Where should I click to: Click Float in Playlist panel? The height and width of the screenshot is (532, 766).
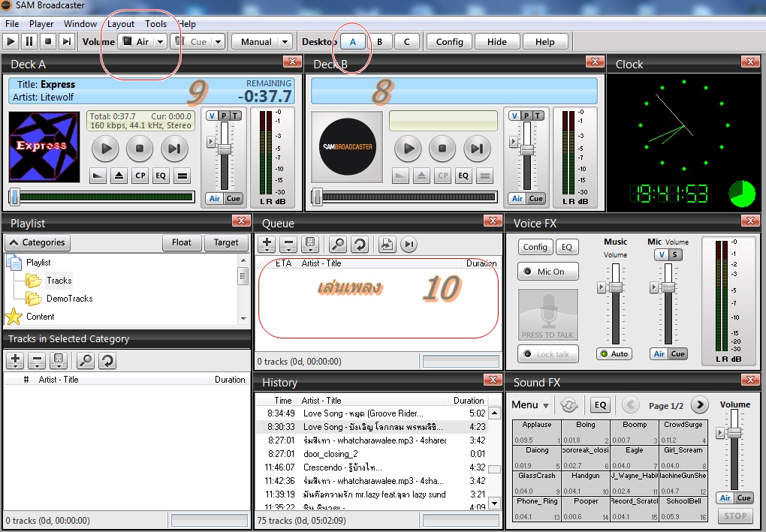click(x=182, y=242)
